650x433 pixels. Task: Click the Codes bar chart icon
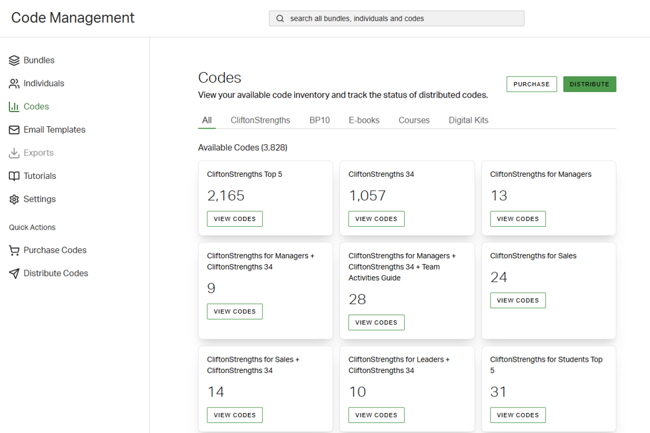[x=14, y=107]
